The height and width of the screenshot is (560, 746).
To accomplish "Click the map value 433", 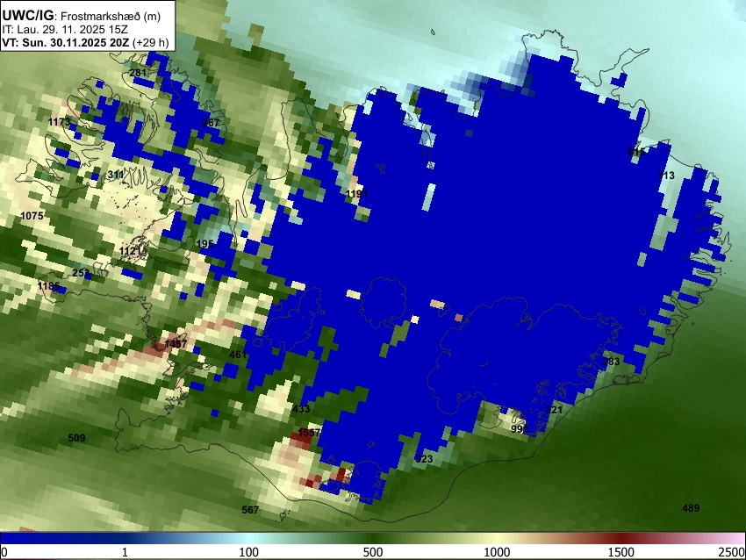I will pyautogui.click(x=301, y=409).
